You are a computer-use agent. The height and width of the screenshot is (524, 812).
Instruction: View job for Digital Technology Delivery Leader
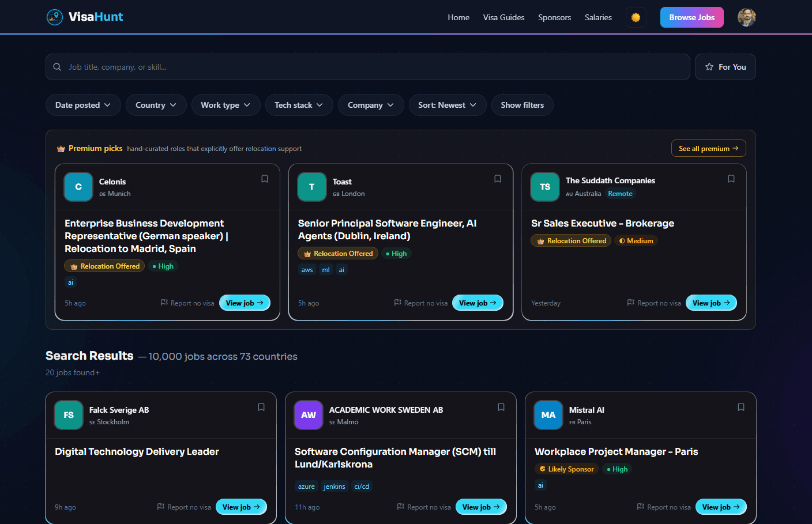coord(241,507)
